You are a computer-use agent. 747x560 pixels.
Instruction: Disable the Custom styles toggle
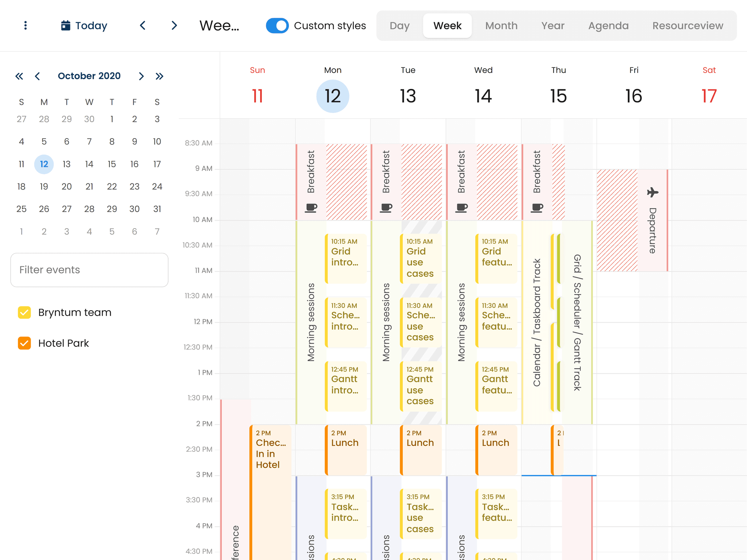click(x=277, y=26)
